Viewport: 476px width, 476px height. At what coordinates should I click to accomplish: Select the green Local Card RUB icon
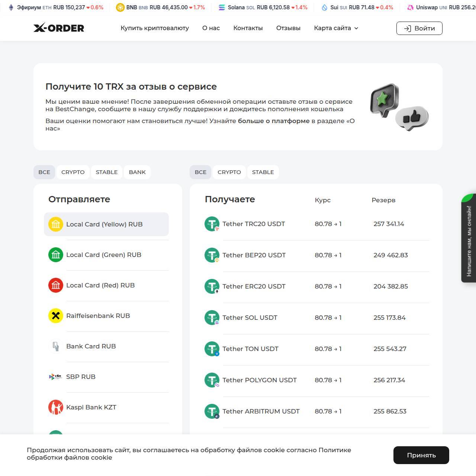click(x=56, y=255)
